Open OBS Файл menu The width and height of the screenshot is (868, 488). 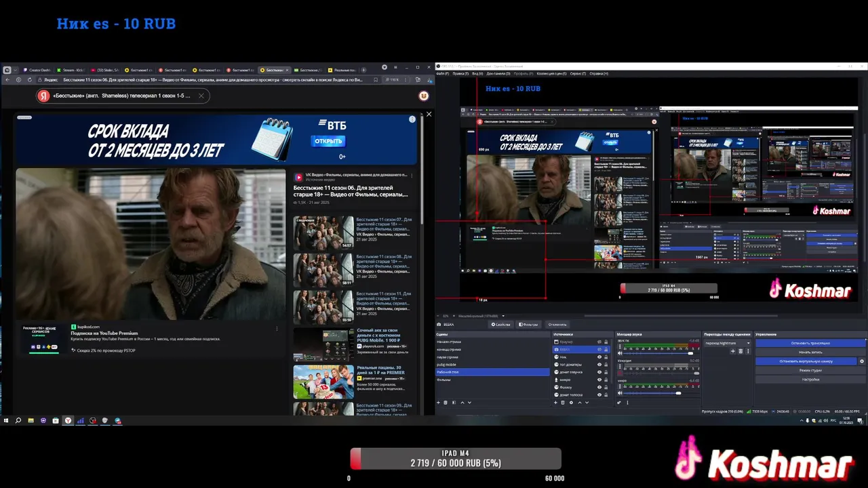click(x=442, y=73)
